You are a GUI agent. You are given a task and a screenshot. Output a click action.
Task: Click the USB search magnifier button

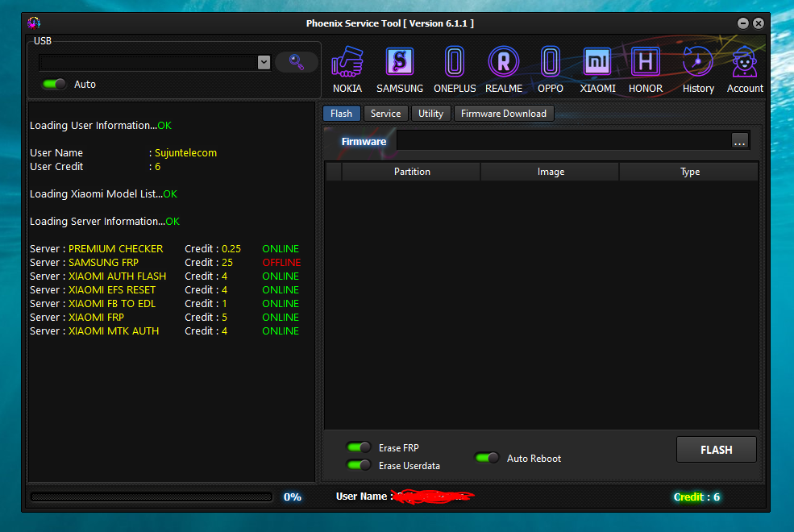click(x=296, y=62)
